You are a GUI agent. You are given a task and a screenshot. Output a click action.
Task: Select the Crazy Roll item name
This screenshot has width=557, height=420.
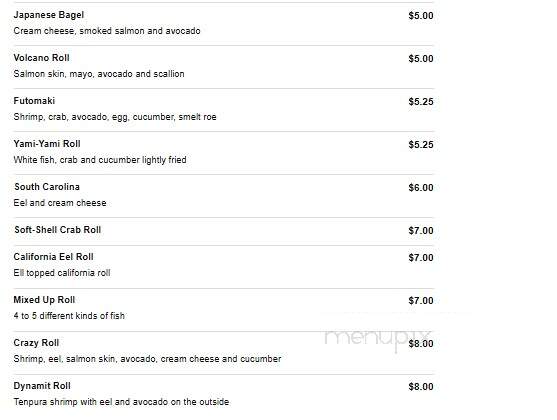tap(36, 343)
